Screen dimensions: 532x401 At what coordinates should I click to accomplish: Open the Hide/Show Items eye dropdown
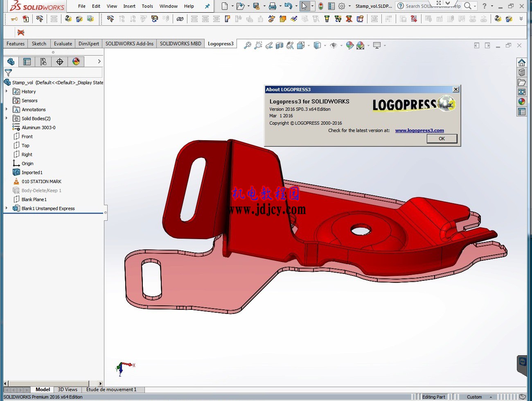click(x=341, y=45)
